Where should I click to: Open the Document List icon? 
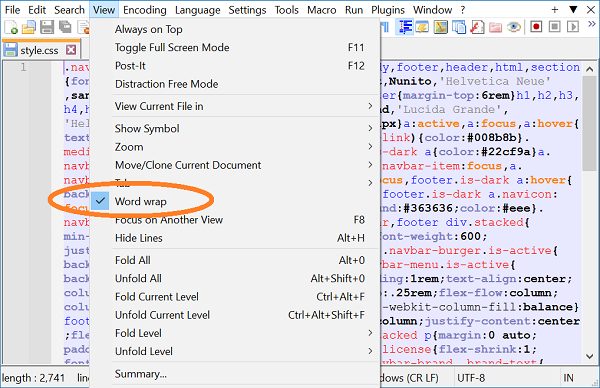tap(459, 27)
